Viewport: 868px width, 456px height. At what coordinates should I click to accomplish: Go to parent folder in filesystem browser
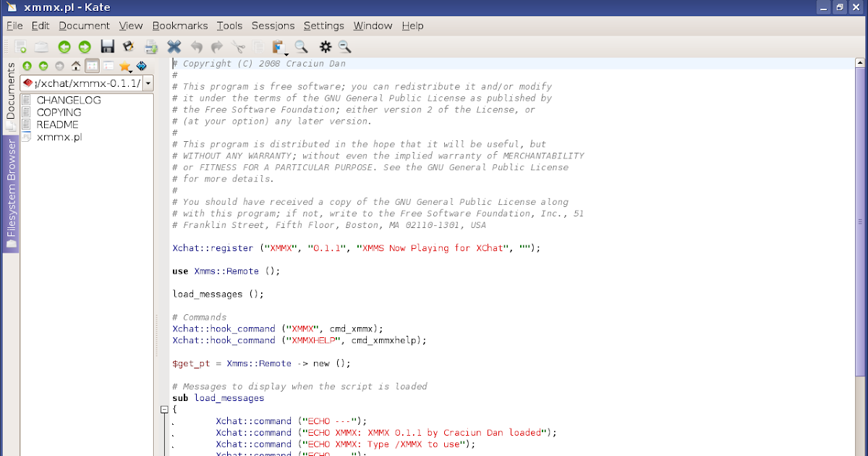(x=27, y=66)
